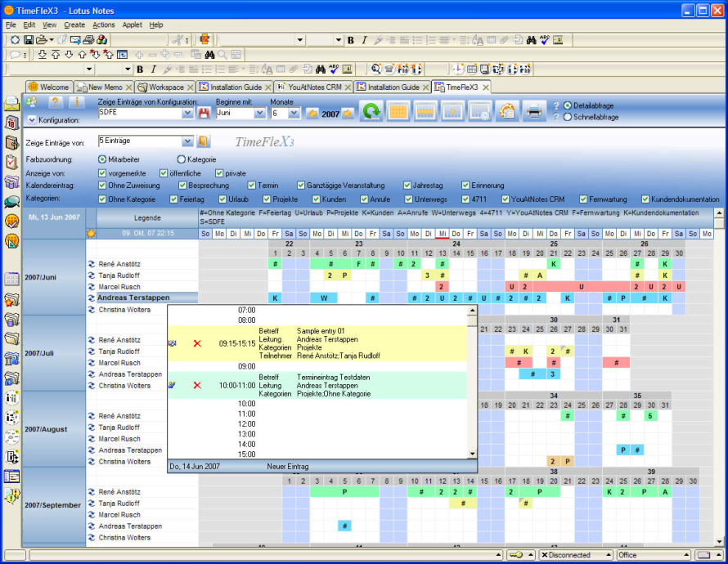Go to next year arrow beside 2007
728x564 pixels.
[348, 114]
